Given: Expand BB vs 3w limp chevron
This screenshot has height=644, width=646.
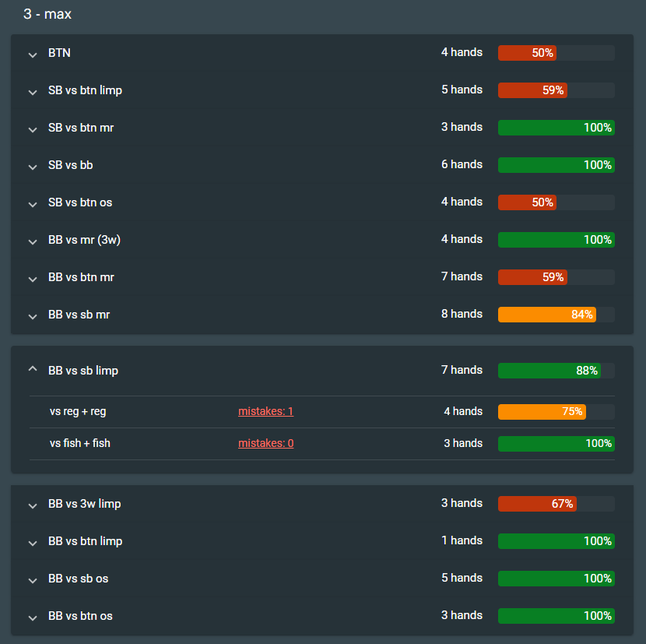Looking at the screenshot, I should tap(33, 505).
